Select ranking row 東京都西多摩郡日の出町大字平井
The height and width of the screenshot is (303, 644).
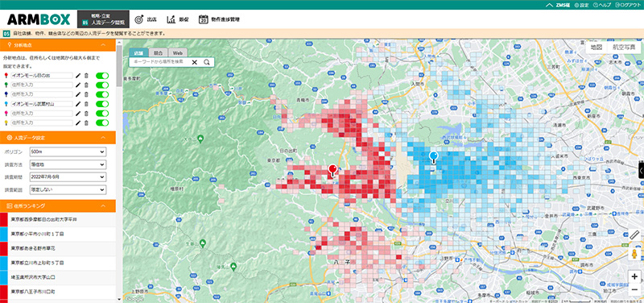coord(58,219)
